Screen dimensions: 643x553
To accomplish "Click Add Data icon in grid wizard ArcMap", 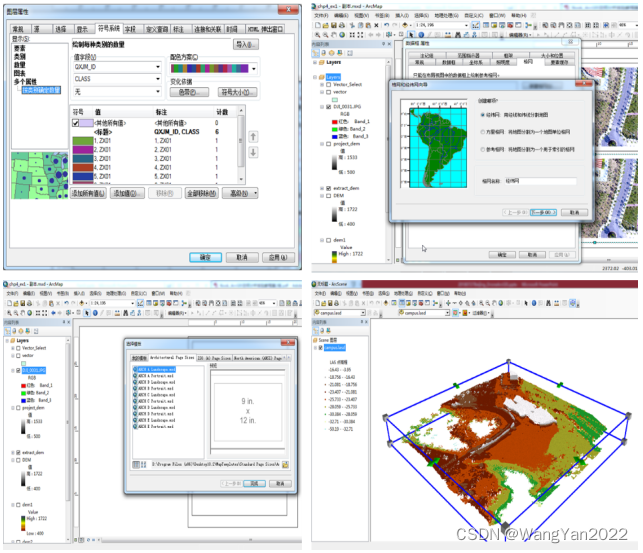I will click(406, 25).
